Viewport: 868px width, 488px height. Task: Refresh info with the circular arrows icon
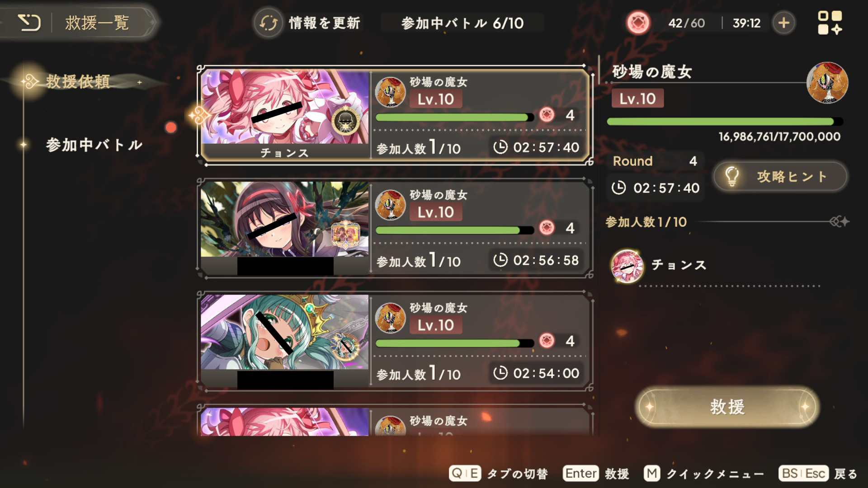tap(268, 23)
